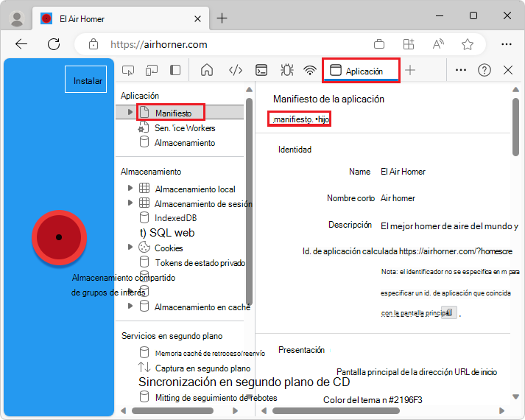Close the El Air Homer tab
Viewport: 525px width, 420px height.
pos(198,18)
